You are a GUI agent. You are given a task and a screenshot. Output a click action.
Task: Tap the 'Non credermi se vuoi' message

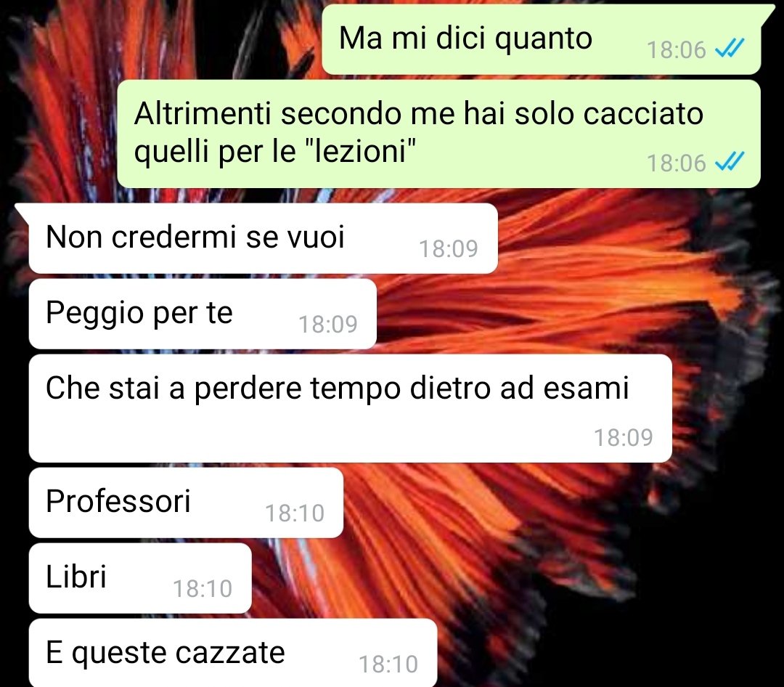pyautogui.click(x=263, y=238)
